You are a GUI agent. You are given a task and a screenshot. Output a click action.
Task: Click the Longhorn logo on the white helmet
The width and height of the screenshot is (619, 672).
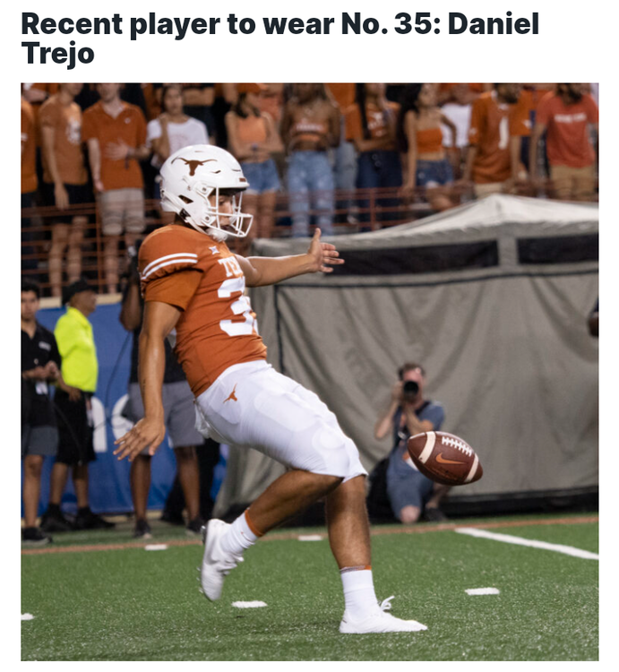(x=194, y=164)
